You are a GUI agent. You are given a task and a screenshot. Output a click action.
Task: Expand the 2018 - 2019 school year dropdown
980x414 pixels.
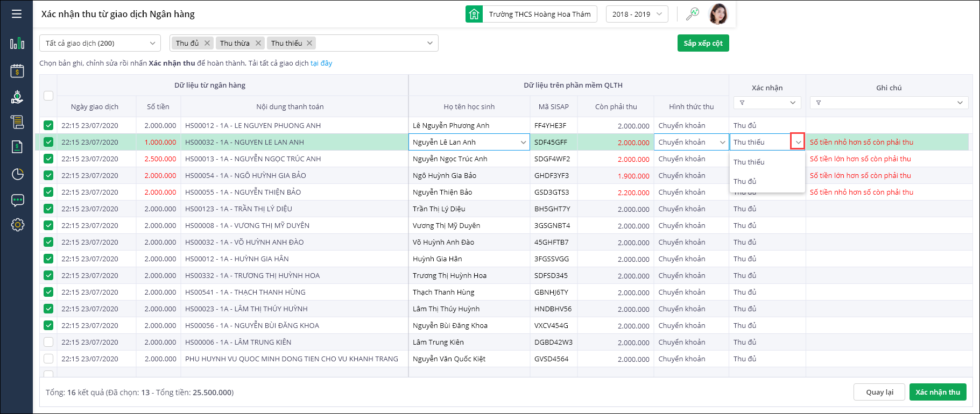tap(637, 14)
